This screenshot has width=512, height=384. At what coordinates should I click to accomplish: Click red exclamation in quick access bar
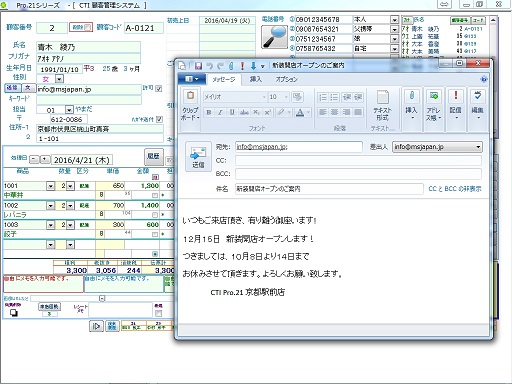coord(242,66)
